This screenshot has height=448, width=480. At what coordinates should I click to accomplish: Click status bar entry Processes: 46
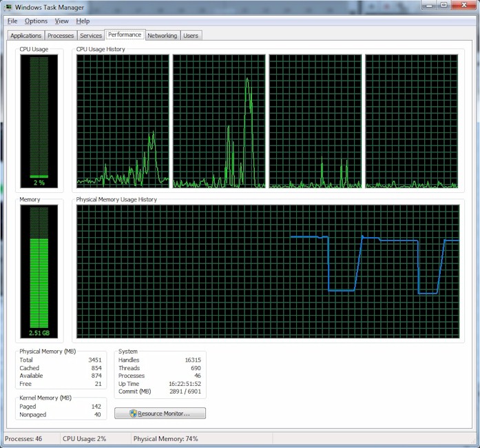pyautogui.click(x=23, y=439)
